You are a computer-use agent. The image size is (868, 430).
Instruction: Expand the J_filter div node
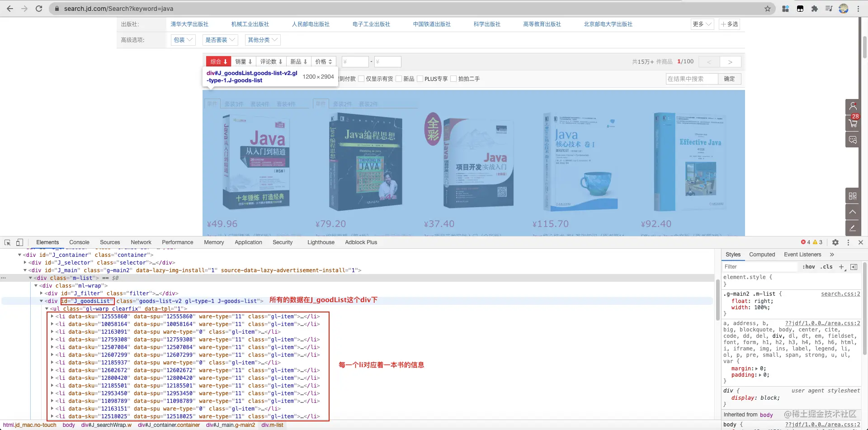42,293
